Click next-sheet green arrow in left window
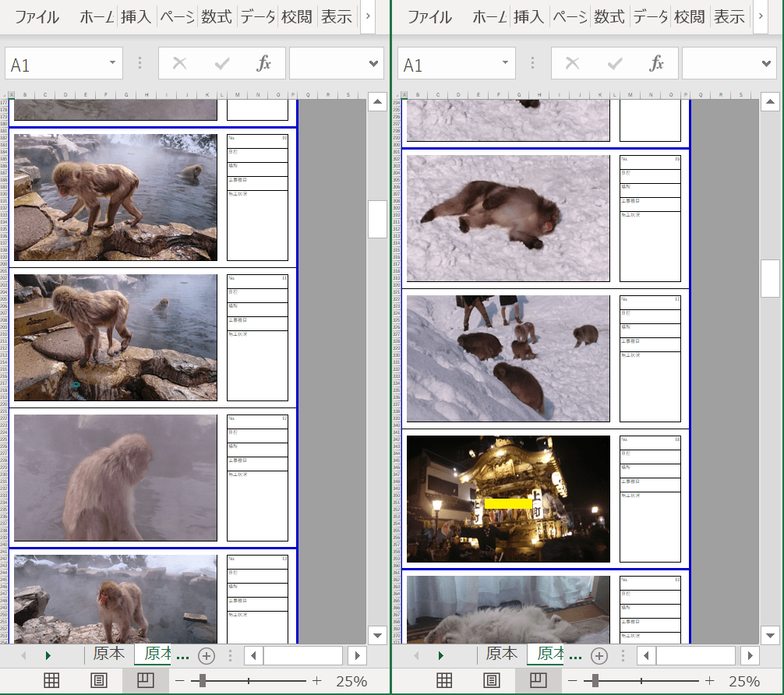 pyautogui.click(x=48, y=655)
